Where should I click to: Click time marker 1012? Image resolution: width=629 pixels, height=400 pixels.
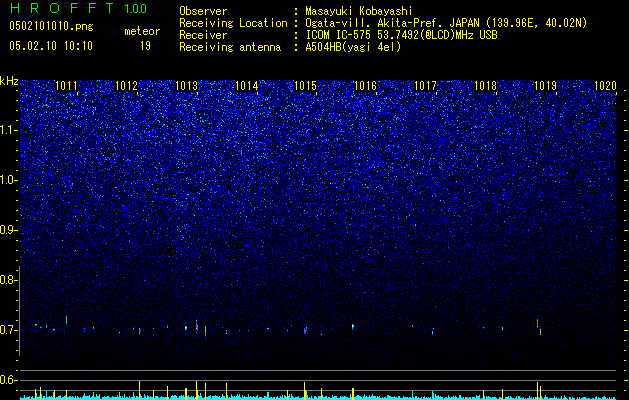pyautogui.click(x=126, y=86)
